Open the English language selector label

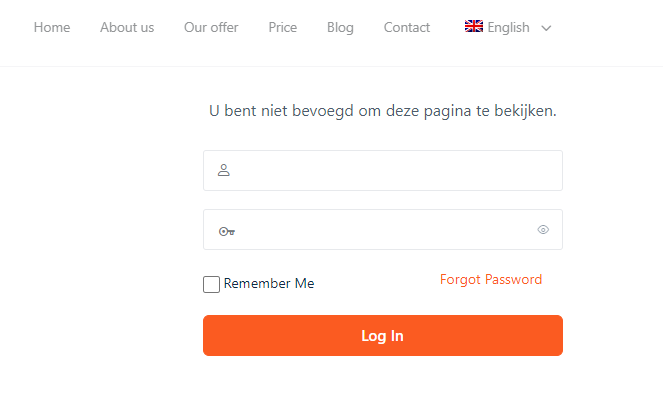pos(508,28)
